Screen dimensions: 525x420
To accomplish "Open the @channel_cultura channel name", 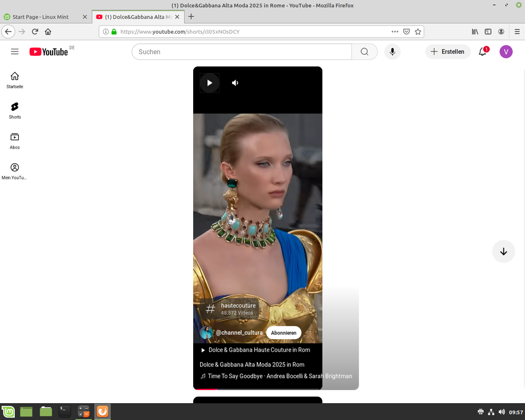I will click(239, 332).
